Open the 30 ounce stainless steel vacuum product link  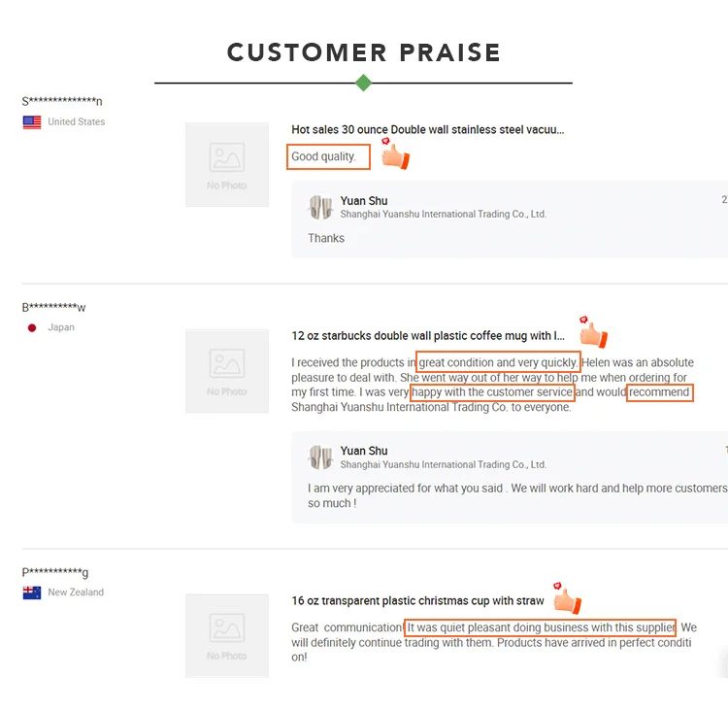[427, 129]
